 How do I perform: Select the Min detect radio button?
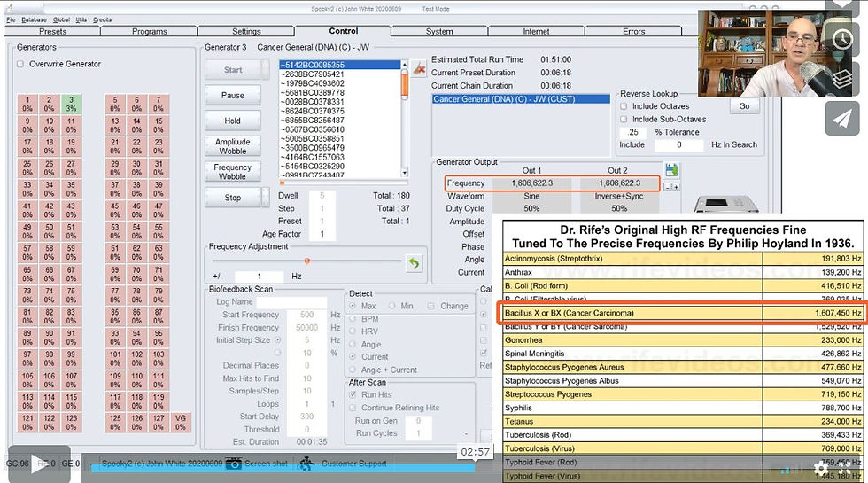(391, 306)
